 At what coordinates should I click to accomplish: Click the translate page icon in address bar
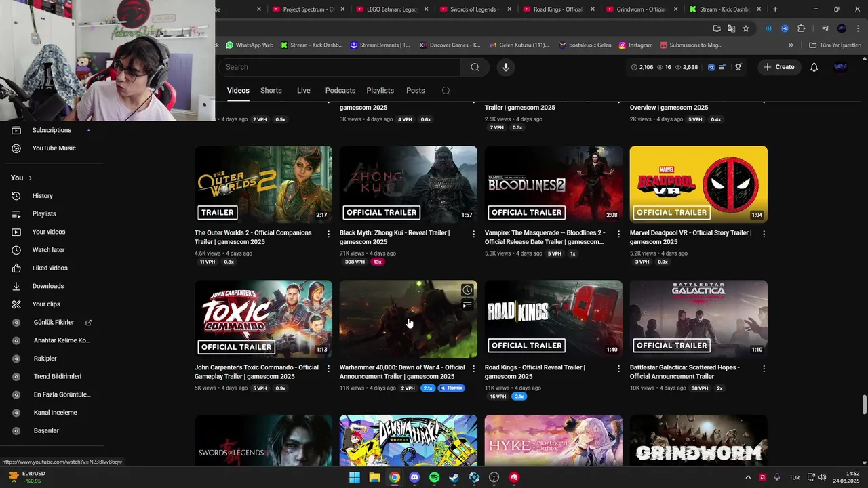click(731, 28)
